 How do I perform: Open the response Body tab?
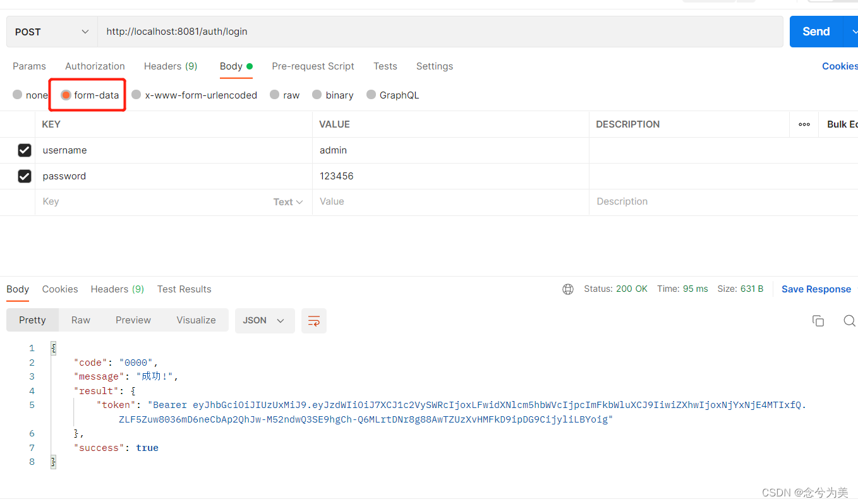[18, 289]
